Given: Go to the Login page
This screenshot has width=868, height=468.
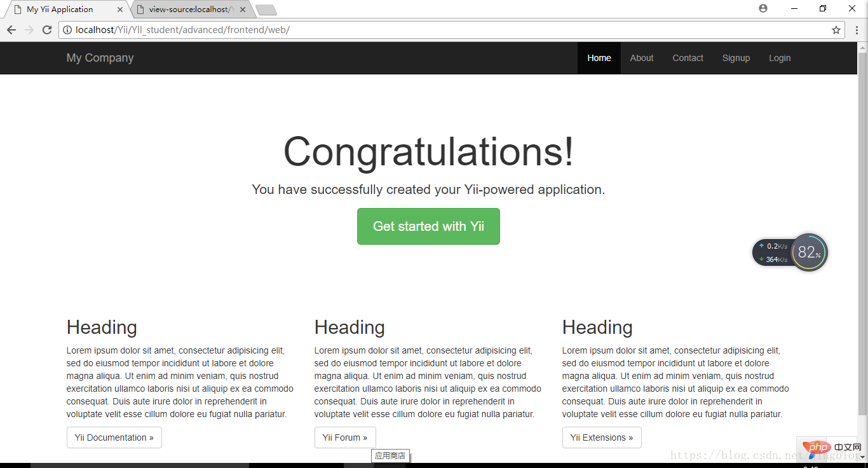Looking at the screenshot, I should (x=780, y=58).
